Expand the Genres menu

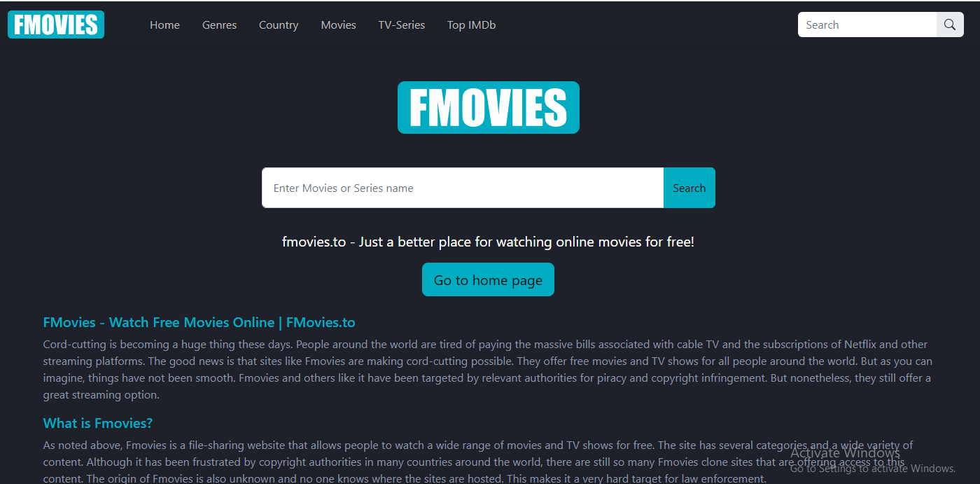coord(219,25)
